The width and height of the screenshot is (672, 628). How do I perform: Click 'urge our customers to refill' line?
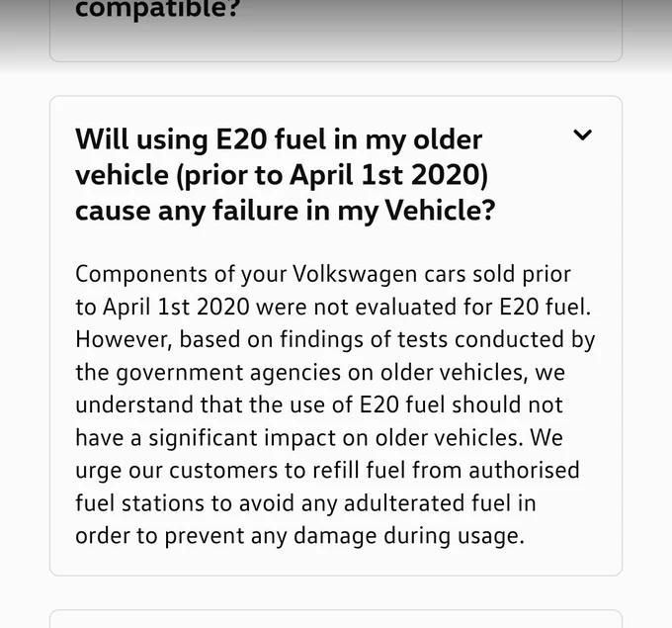327,471
